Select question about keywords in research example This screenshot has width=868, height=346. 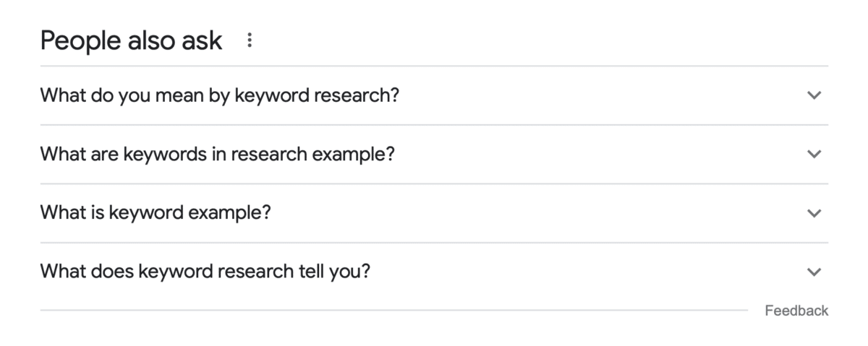click(x=218, y=154)
